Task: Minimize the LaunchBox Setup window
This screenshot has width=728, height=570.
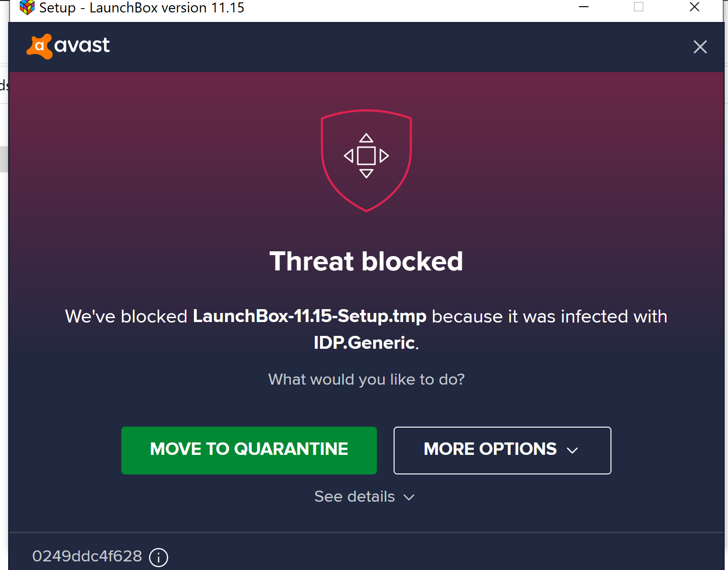Action: pos(584,7)
